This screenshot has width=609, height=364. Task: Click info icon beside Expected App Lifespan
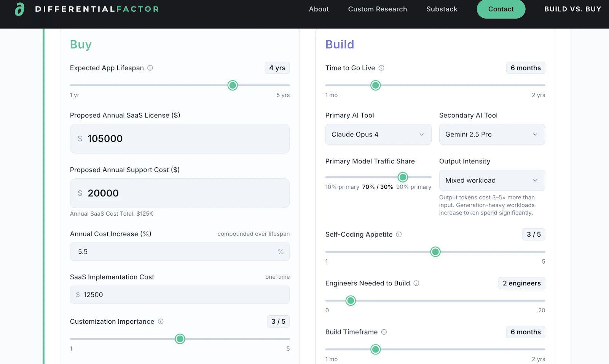150,68
